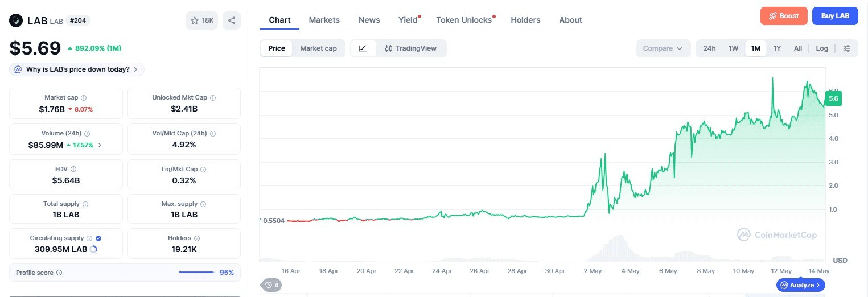Click the $5.64B FDV value
The height and width of the screenshot is (297, 868).
65,180
